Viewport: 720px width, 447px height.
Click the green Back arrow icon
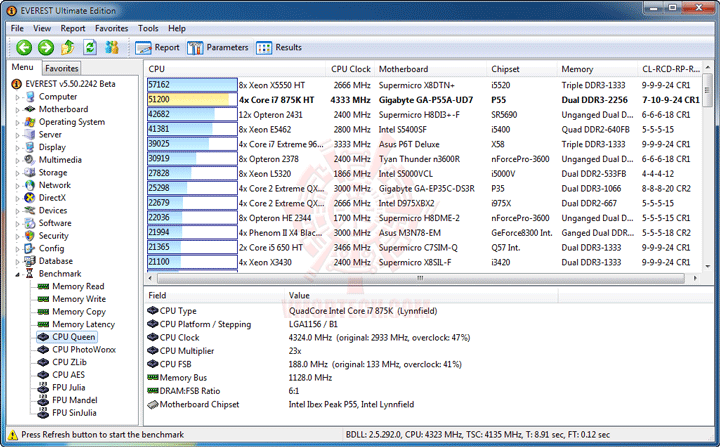pos(24,47)
